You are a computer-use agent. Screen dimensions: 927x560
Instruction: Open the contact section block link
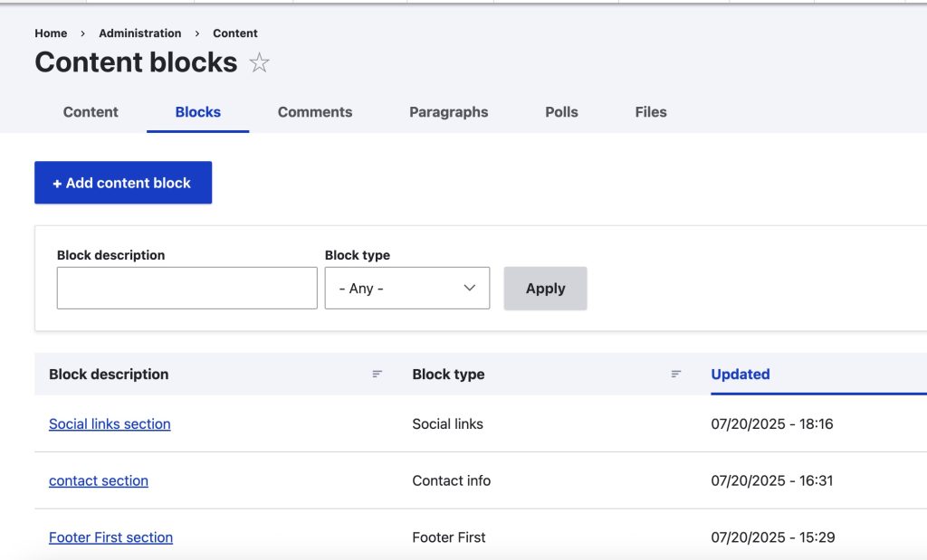pyautogui.click(x=99, y=481)
